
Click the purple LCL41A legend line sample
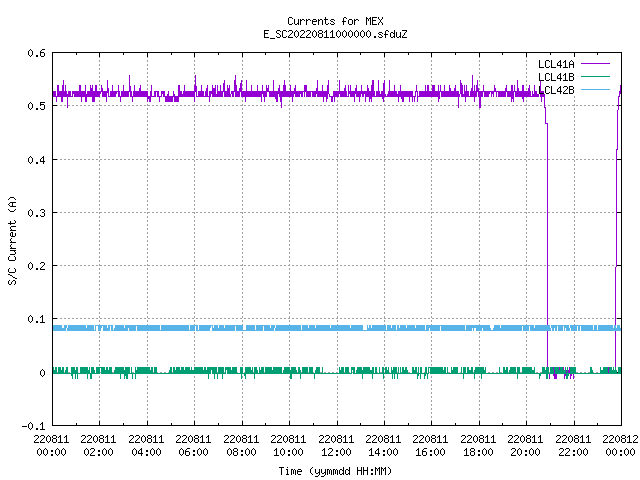tap(595, 64)
